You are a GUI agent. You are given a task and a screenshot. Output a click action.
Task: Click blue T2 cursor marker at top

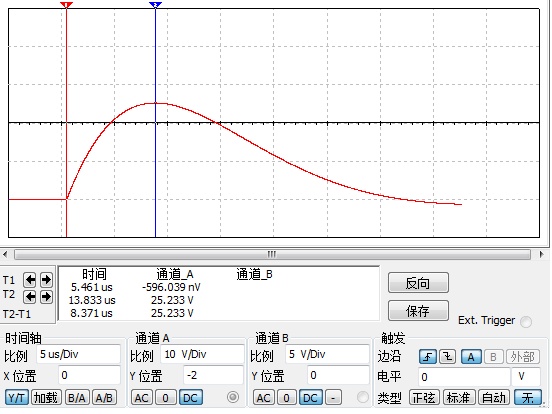(155, 5)
